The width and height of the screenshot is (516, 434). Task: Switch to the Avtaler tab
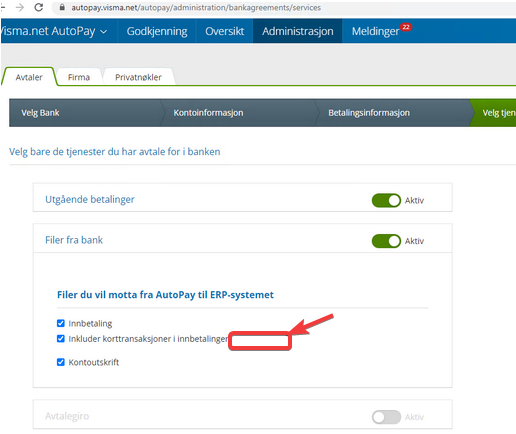(x=29, y=77)
